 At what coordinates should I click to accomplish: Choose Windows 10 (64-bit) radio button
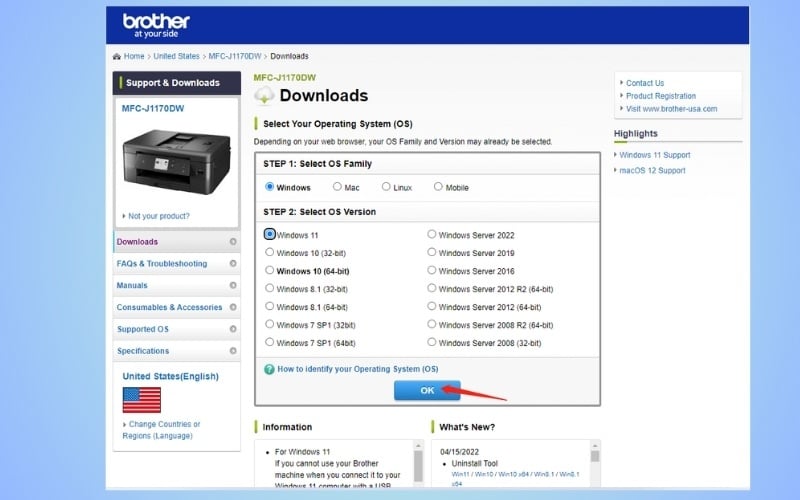pos(270,270)
